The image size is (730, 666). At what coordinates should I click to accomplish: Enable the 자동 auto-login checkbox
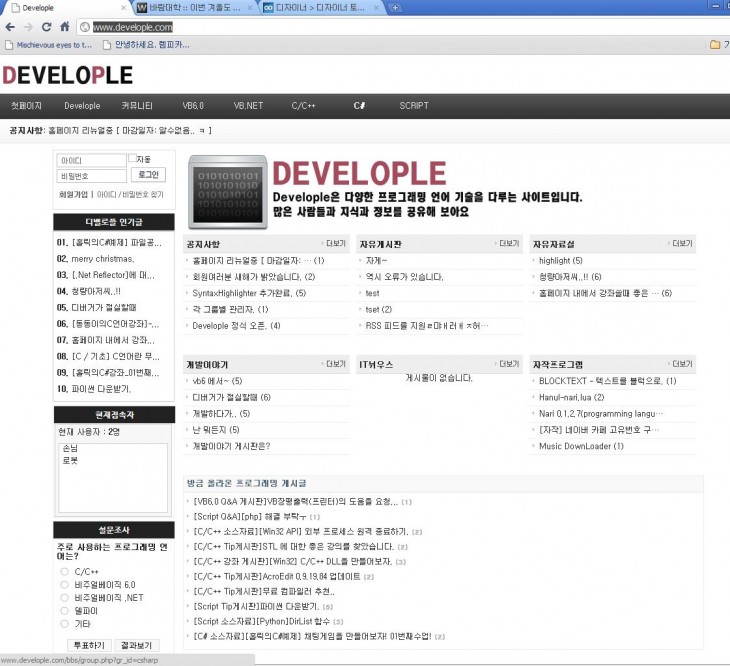(x=132, y=159)
